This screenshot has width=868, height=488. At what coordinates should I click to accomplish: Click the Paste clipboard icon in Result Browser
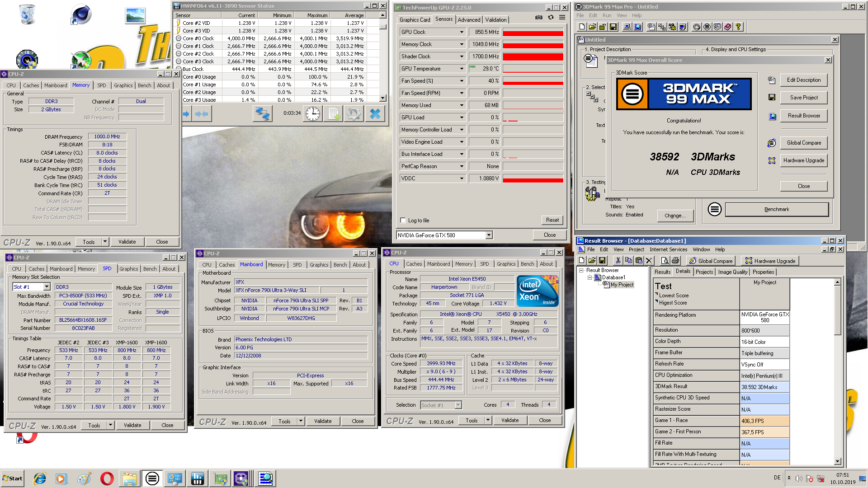(x=639, y=261)
